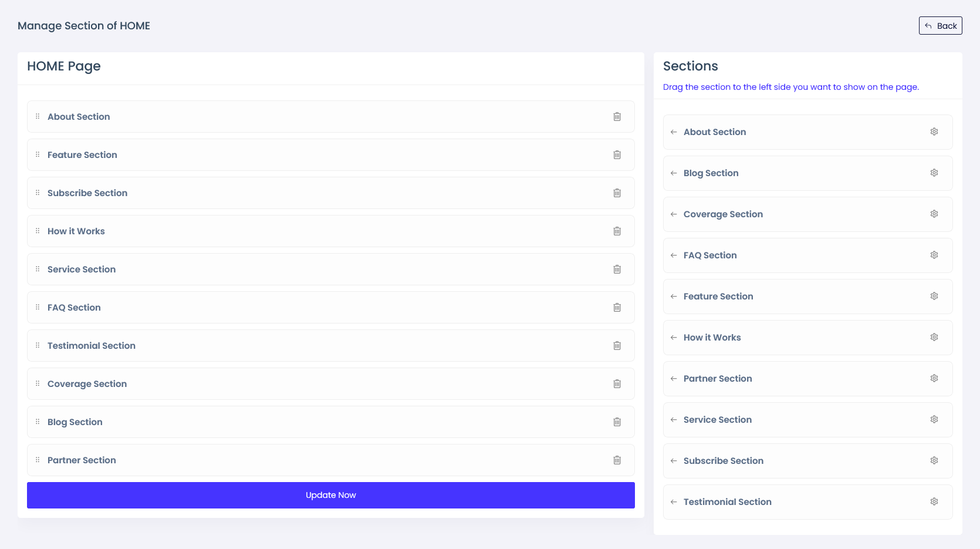This screenshot has width=980, height=549.
Task: Click trash icon for Subscribe Section
Action: pos(617,193)
